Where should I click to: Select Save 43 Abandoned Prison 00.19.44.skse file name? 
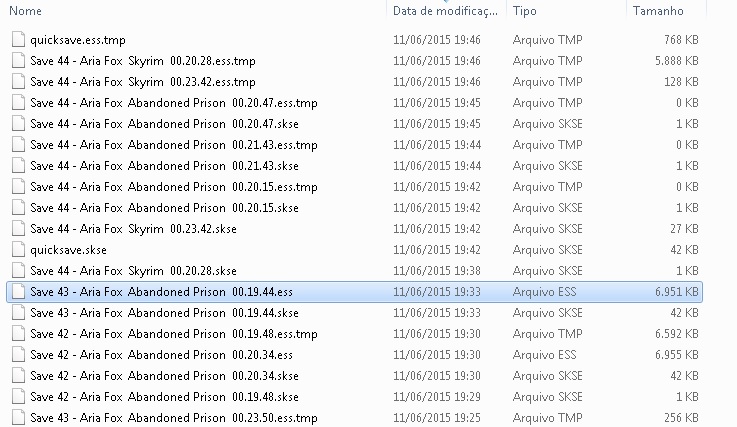point(165,313)
